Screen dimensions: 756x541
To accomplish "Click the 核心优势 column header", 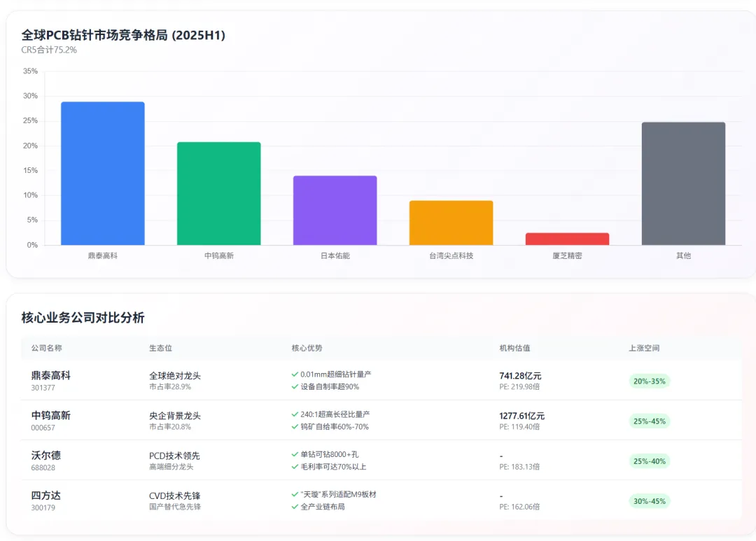I will tap(307, 348).
